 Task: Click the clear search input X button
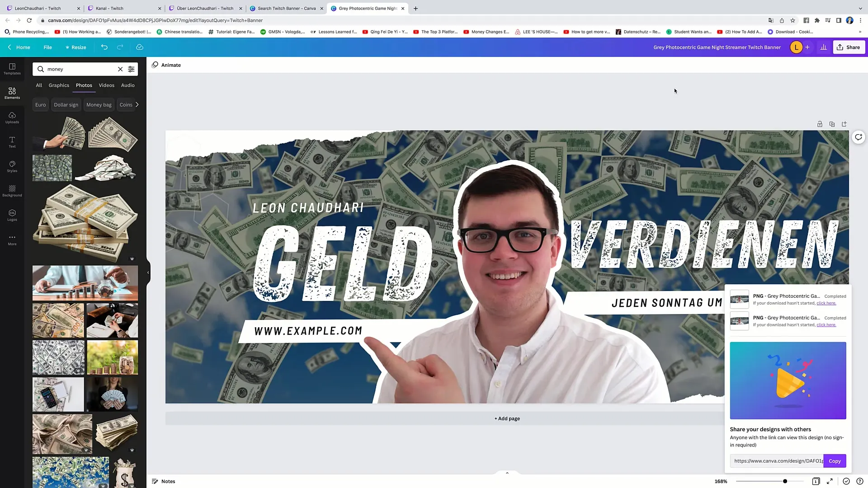point(120,69)
